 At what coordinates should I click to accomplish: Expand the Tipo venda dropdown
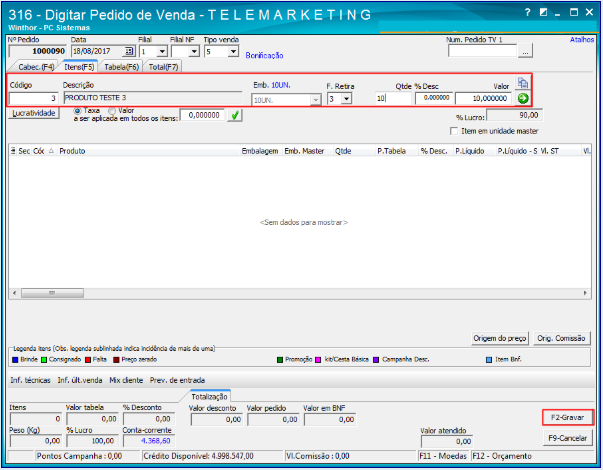coord(233,51)
